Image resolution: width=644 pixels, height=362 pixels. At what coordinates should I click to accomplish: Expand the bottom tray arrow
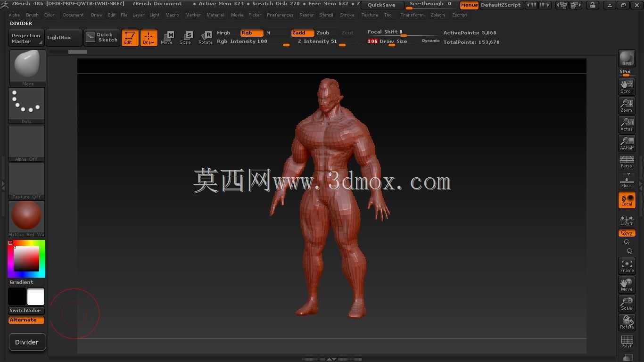click(x=331, y=359)
